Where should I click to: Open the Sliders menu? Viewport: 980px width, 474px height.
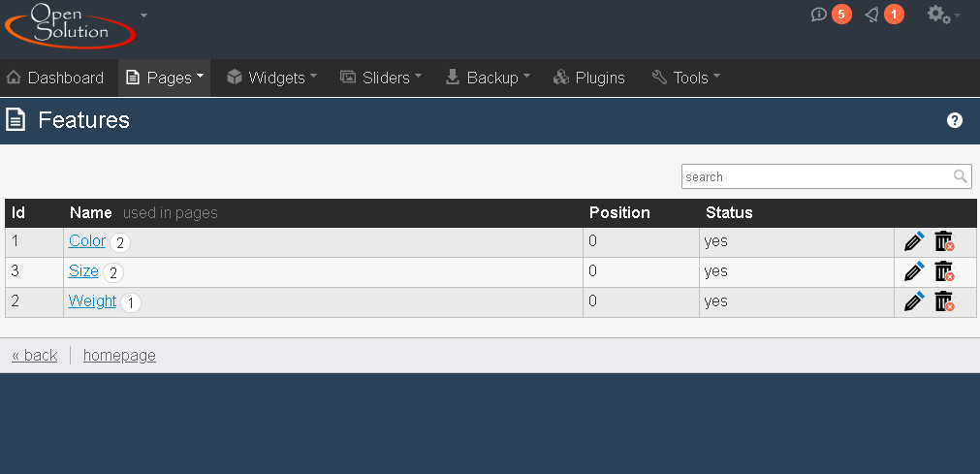(x=381, y=78)
